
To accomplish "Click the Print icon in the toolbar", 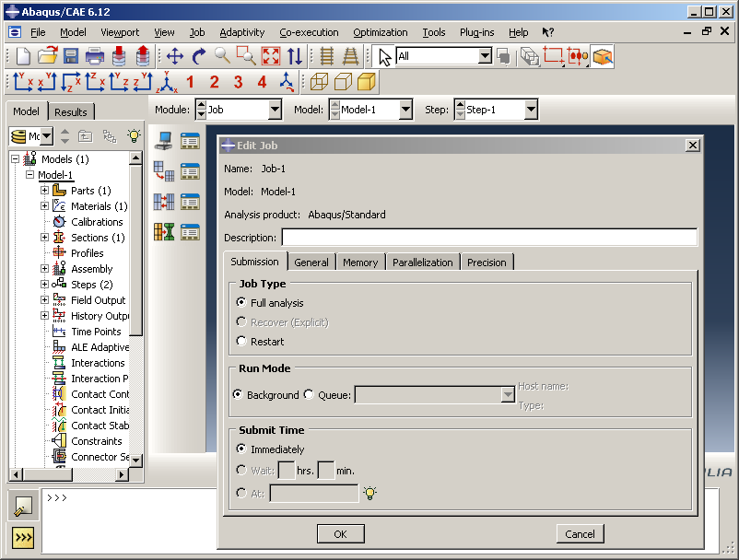I will tap(95, 56).
